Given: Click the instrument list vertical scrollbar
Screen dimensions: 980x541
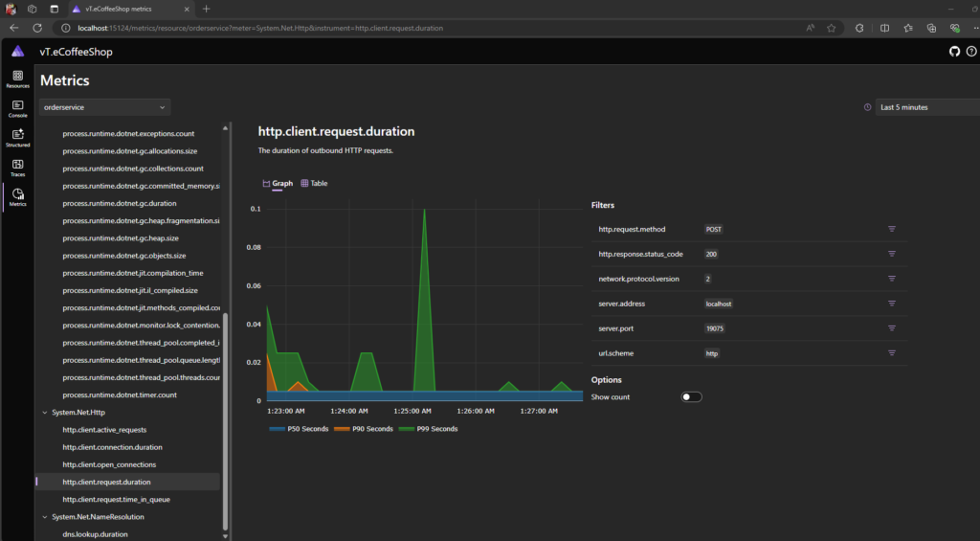Looking at the screenshot, I should pos(225,420).
